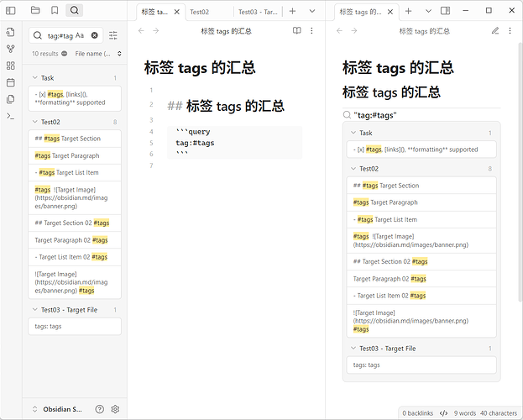Open vault switcher Obsidian S...

click(57, 409)
